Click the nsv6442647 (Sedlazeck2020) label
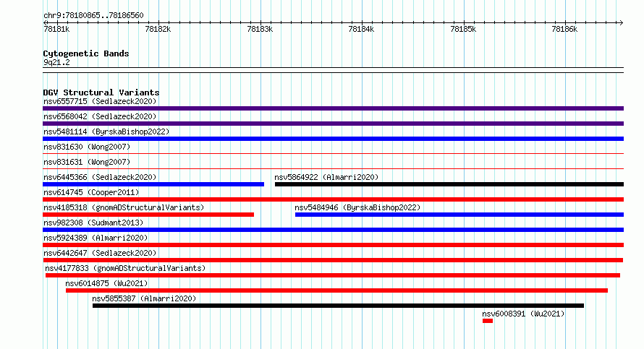This screenshot has width=644, height=349. click(100, 253)
